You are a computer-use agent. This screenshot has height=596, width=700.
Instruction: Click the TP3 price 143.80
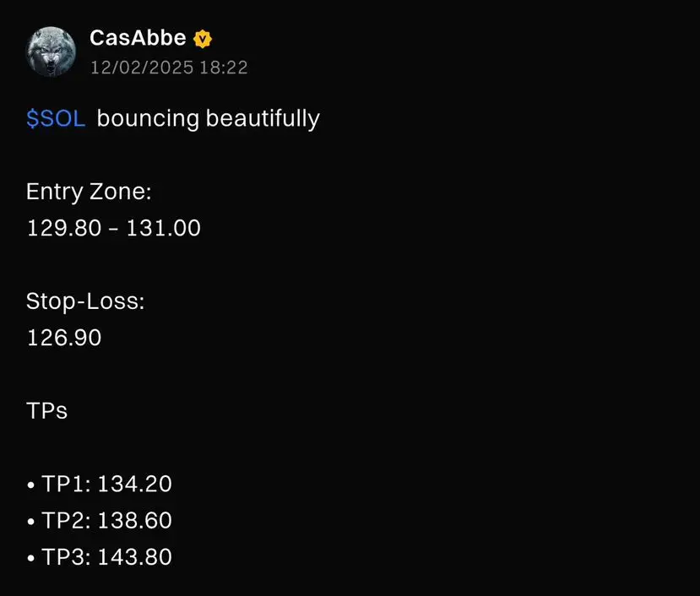[x=134, y=557]
